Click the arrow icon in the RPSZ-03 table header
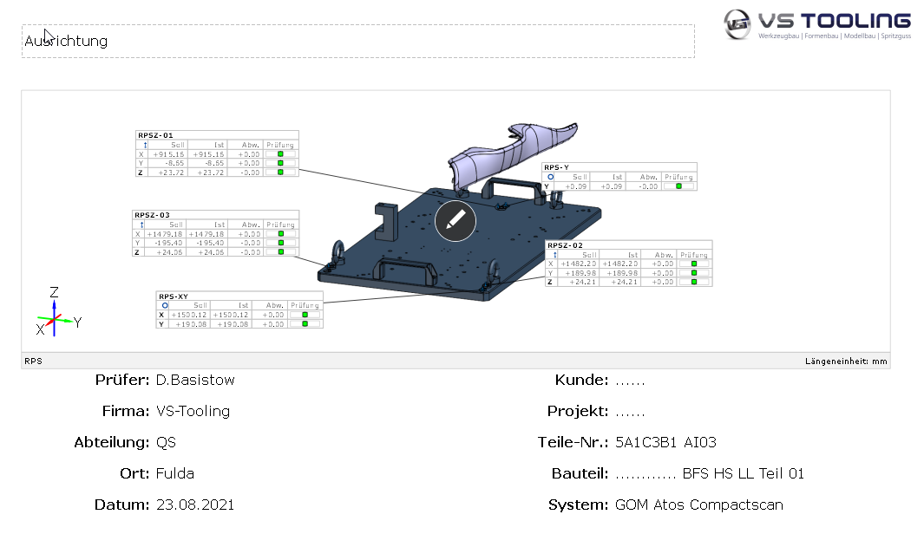The height and width of the screenshot is (560, 924). click(137, 224)
